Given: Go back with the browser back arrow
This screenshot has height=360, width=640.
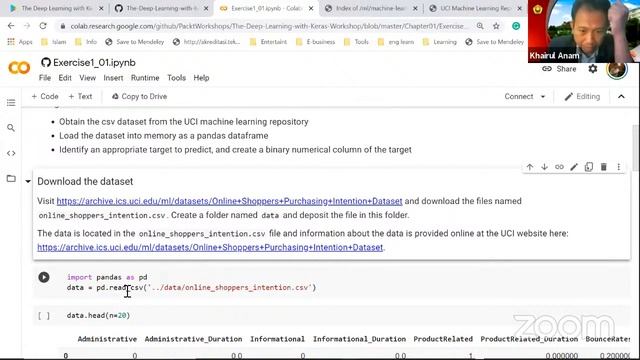Looking at the screenshot, I should click(11, 26).
